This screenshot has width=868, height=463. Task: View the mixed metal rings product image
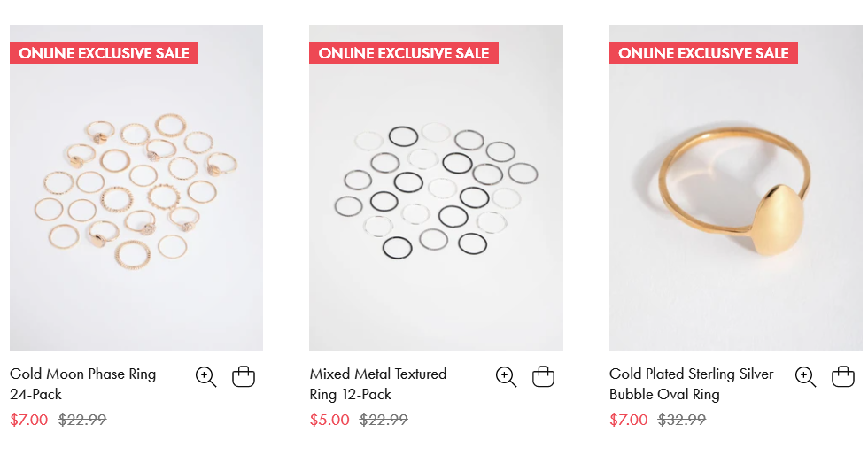click(x=436, y=188)
